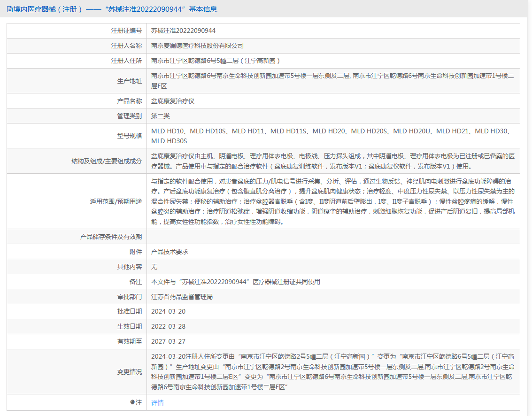Click the 变更情况 row label

pyautogui.click(x=129, y=372)
